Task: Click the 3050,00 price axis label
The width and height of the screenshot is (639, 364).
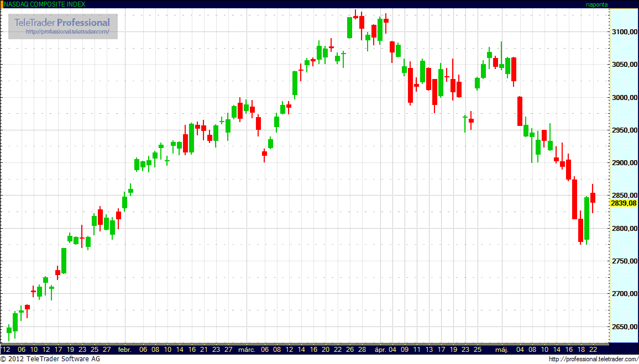Action: [624, 64]
